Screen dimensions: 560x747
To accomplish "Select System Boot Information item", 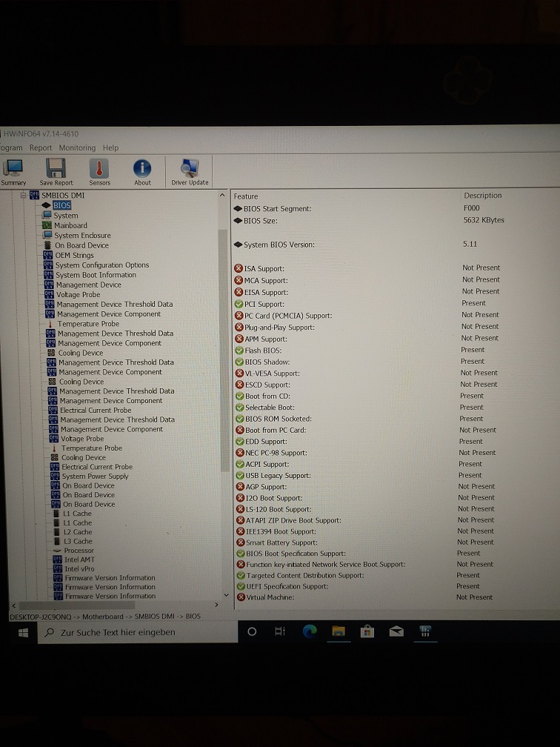I will (x=96, y=275).
